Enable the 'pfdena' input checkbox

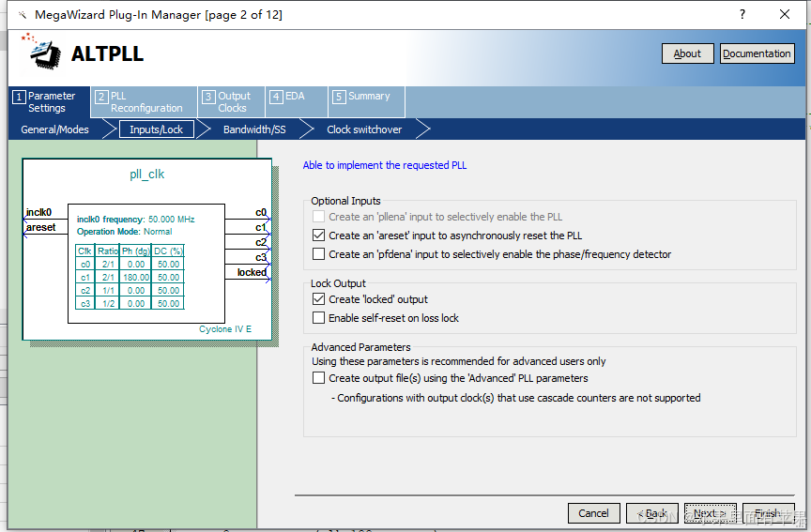318,254
